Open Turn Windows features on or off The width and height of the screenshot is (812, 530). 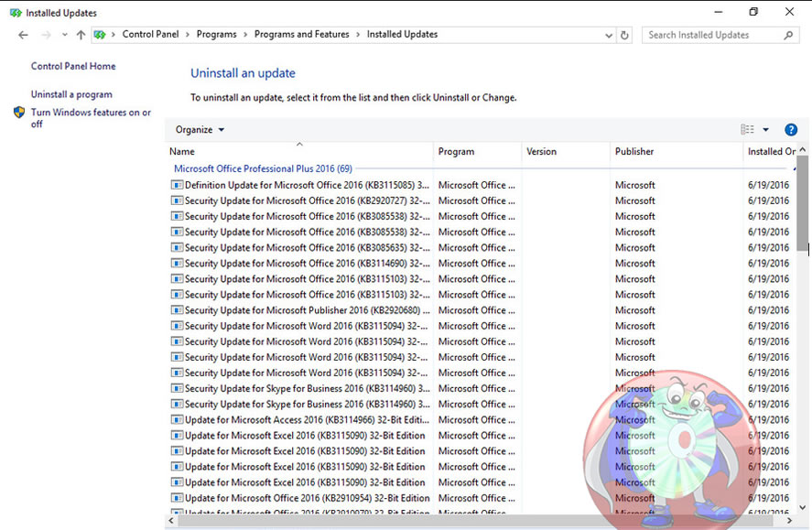pos(91,118)
